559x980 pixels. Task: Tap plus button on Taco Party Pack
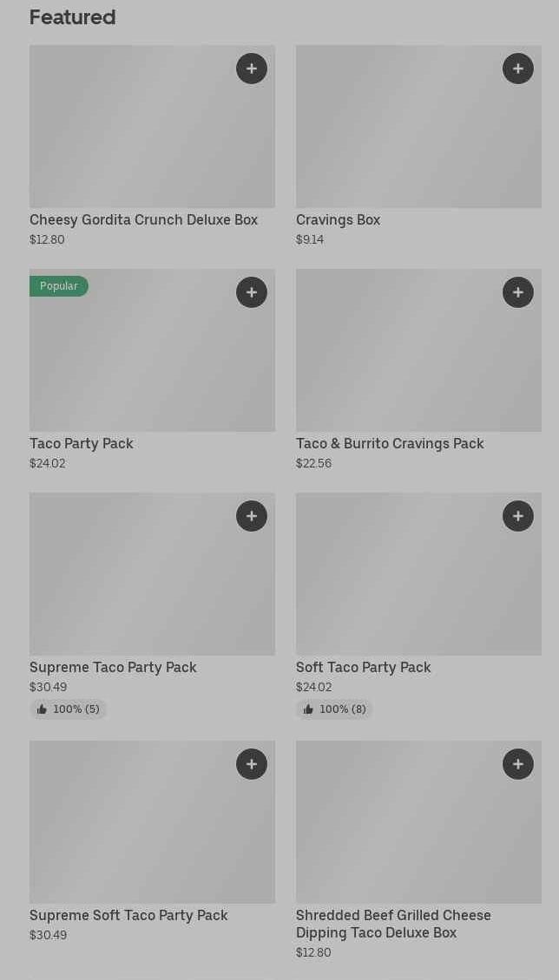[x=252, y=292]
